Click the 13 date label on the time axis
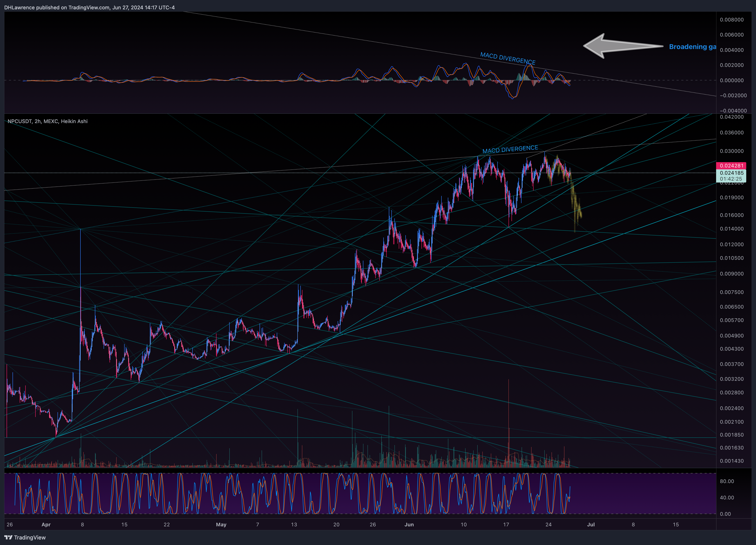Image resolution: width=756 pixels, height=545 pixels. point(294,525)
